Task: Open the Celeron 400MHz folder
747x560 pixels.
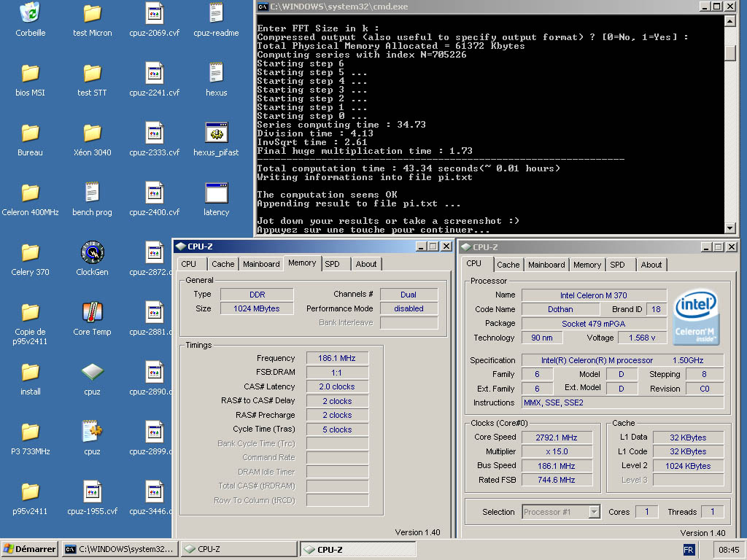Action: (30, 193)
